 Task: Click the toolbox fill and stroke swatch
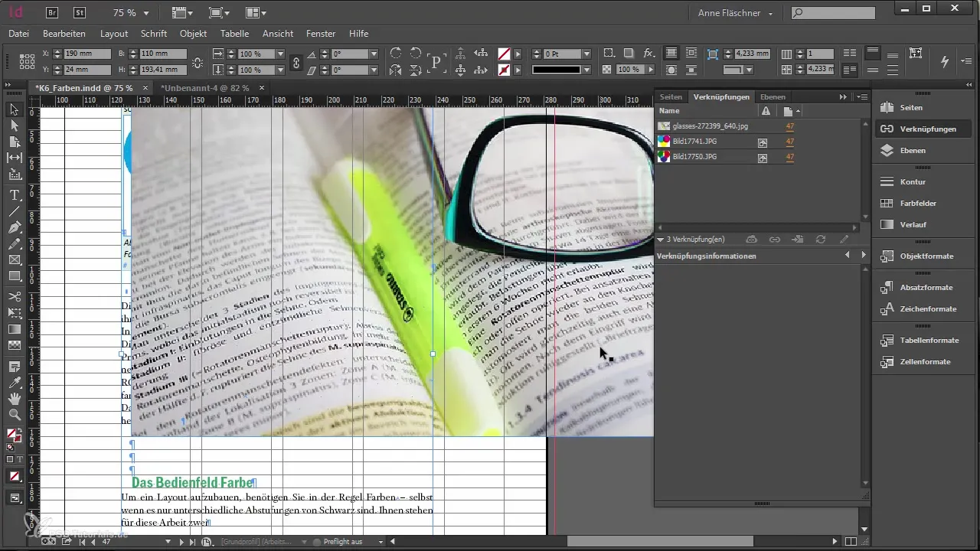coord(14,436)
